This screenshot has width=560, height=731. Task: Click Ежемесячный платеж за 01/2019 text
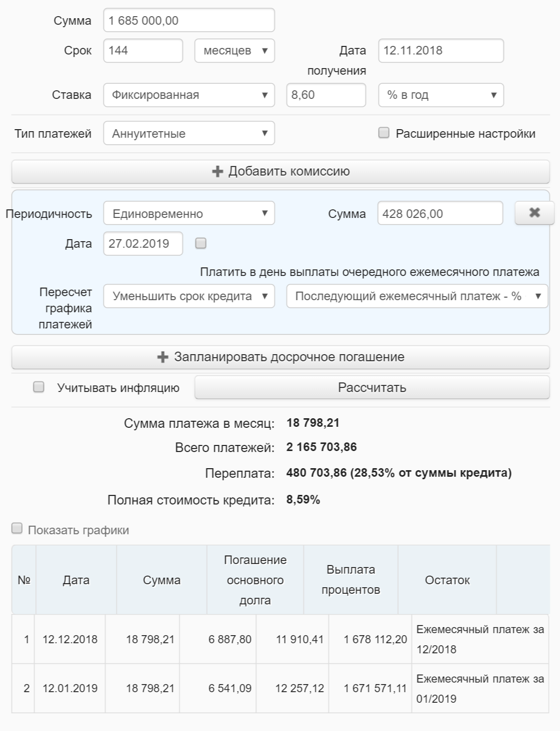(480, 689)
